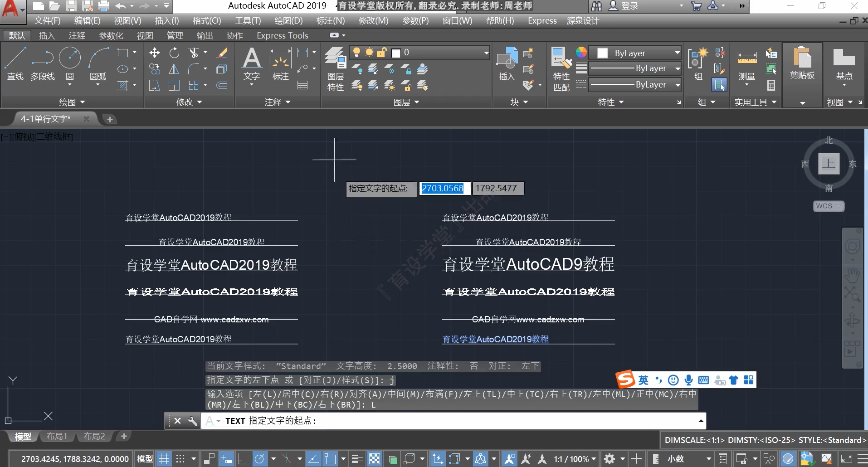The image size is (868, 467).
Task: Click the Mirror tool icon
Action: click(174, 69)
